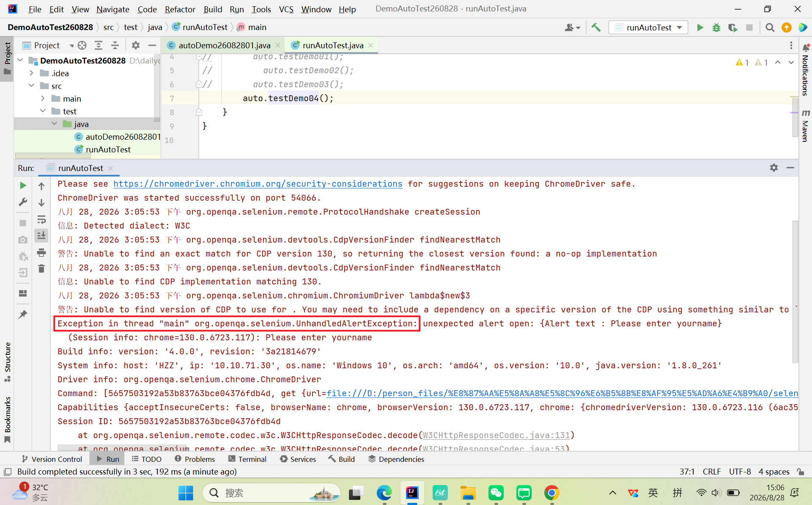Toggle the Structure tool window stripe

pos(7,362)
